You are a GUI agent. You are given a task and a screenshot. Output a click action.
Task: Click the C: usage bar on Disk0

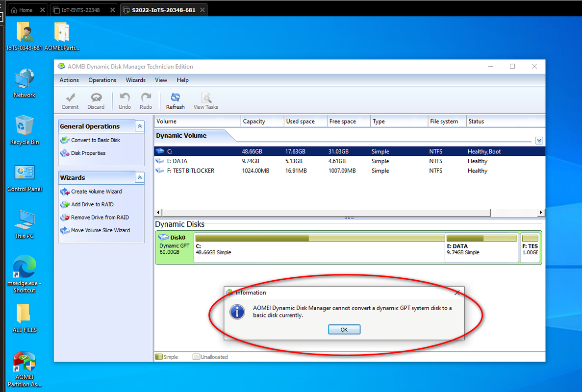click(320, 238)
